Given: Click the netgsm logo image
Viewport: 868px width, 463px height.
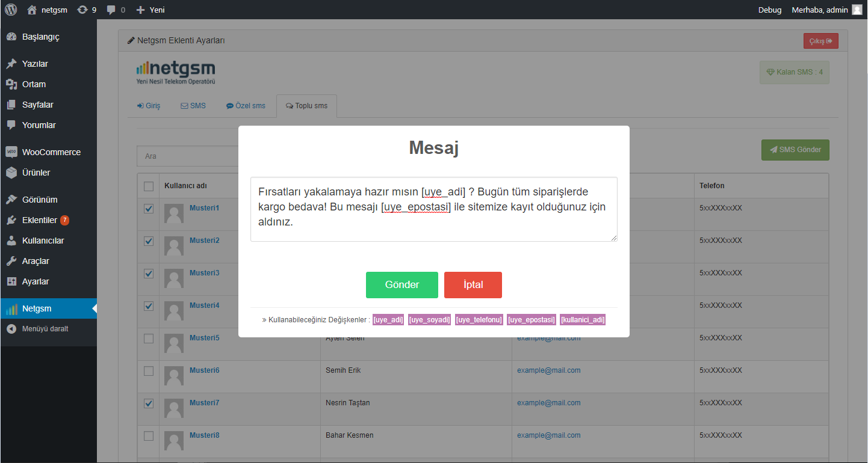Looking at the screenshot, I should pos(176,72).
